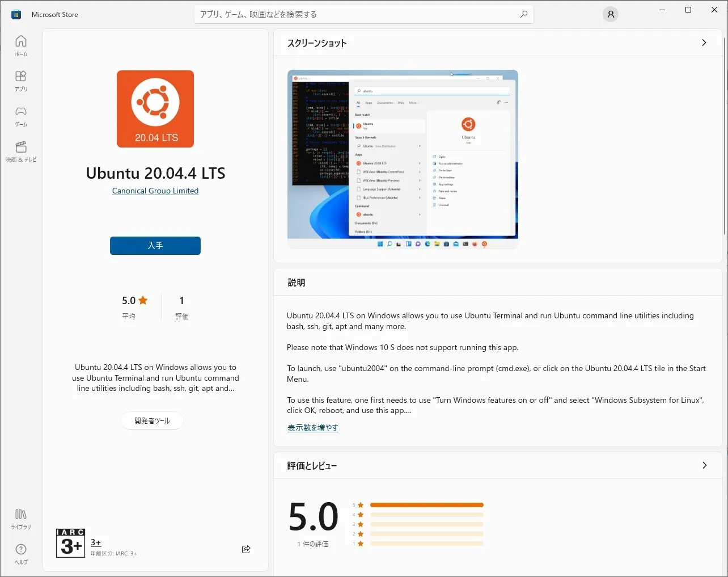
Task: Open the user account profile icon
Action: [611, 14]
